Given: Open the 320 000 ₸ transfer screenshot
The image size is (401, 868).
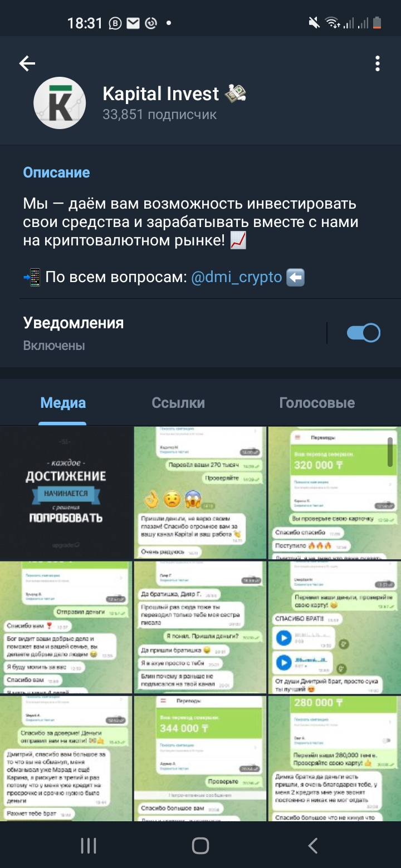Looking at the screenshot, I should [x=334, y=493].
